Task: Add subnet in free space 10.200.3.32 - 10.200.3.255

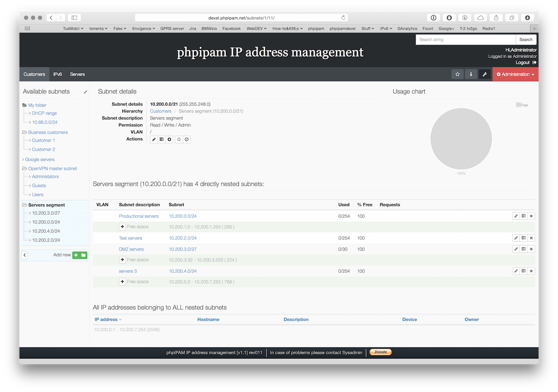Action: pyautogui.click(x=122, y=260)
